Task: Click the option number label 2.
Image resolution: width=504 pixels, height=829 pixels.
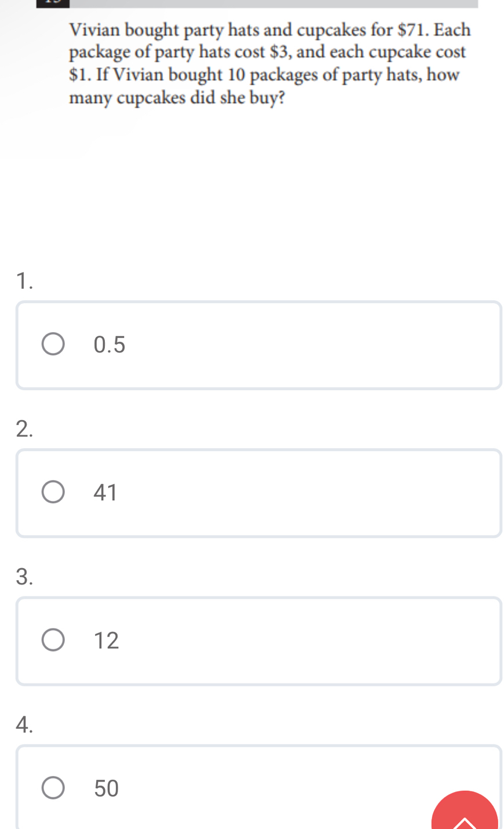Action: [24, 428]
